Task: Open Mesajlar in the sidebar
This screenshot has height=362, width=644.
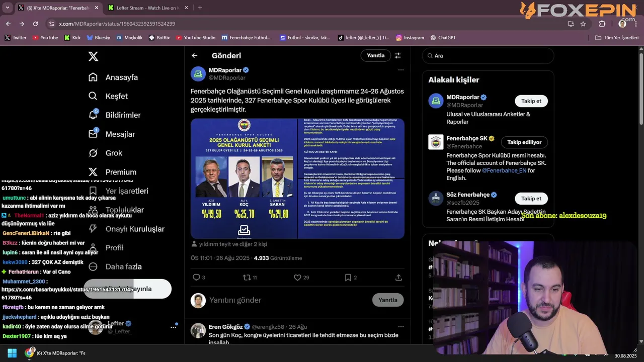Action: (x=120, y=134)
